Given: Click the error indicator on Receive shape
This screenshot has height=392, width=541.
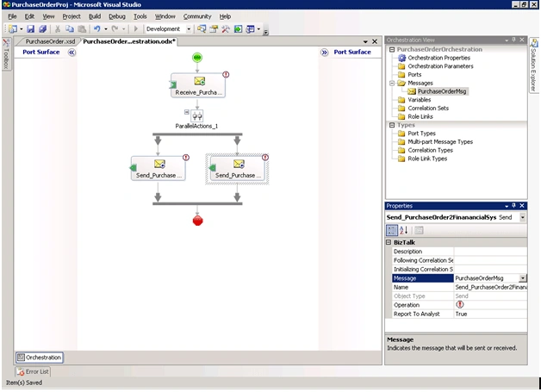Looking at the screenshot, I should click(x=226, y=75).
